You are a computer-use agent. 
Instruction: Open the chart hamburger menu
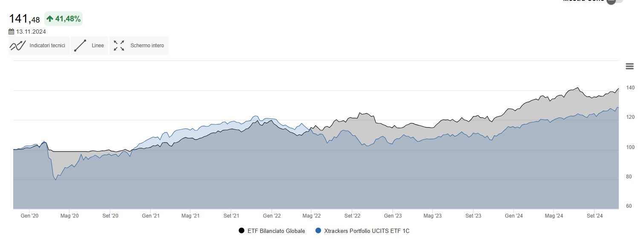pyautogui.click(x=630, y=66)
